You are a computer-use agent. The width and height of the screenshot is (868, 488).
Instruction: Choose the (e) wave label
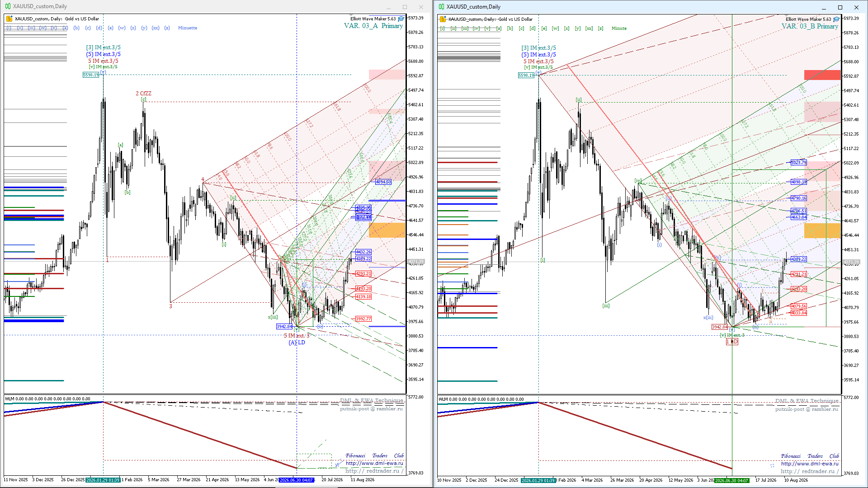(111, 28)
